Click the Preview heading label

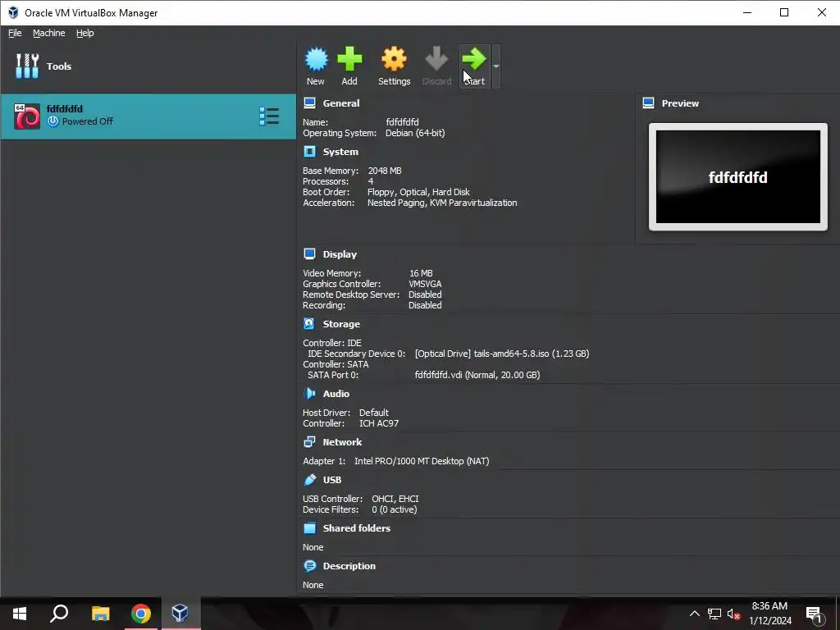(x=680, y=103)
